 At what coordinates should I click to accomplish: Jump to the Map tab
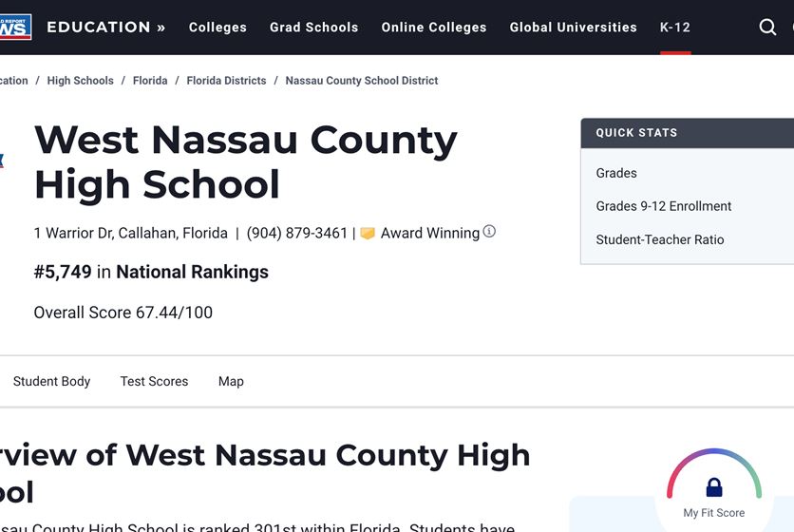pos(231,381)
